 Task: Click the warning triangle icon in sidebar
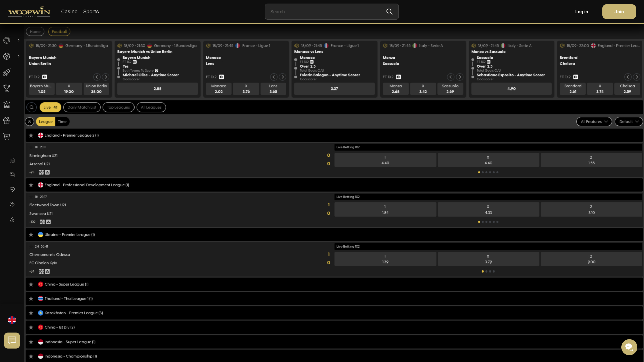[12, 219]
